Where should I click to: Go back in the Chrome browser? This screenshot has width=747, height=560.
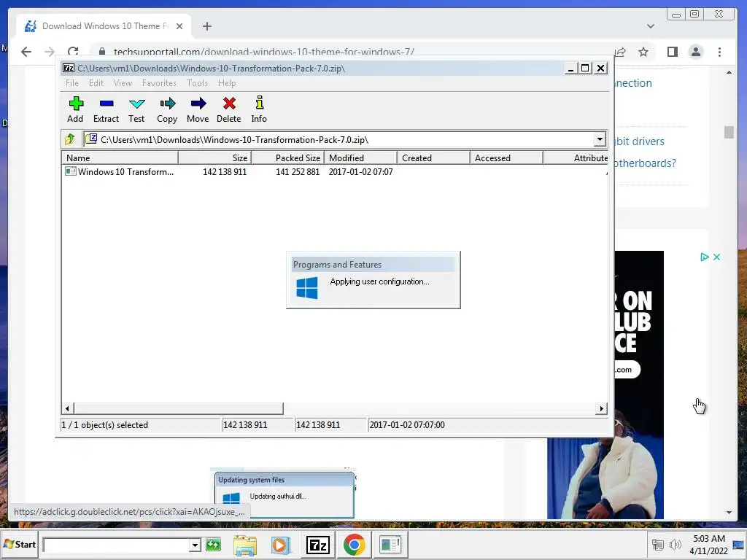click(x=26, y=52)
